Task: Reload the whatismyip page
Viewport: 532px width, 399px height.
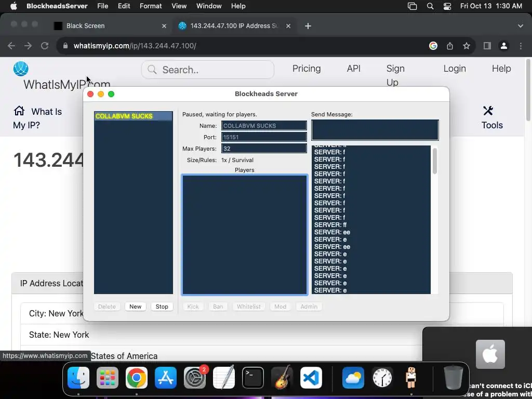Action: tap(45, 46)
